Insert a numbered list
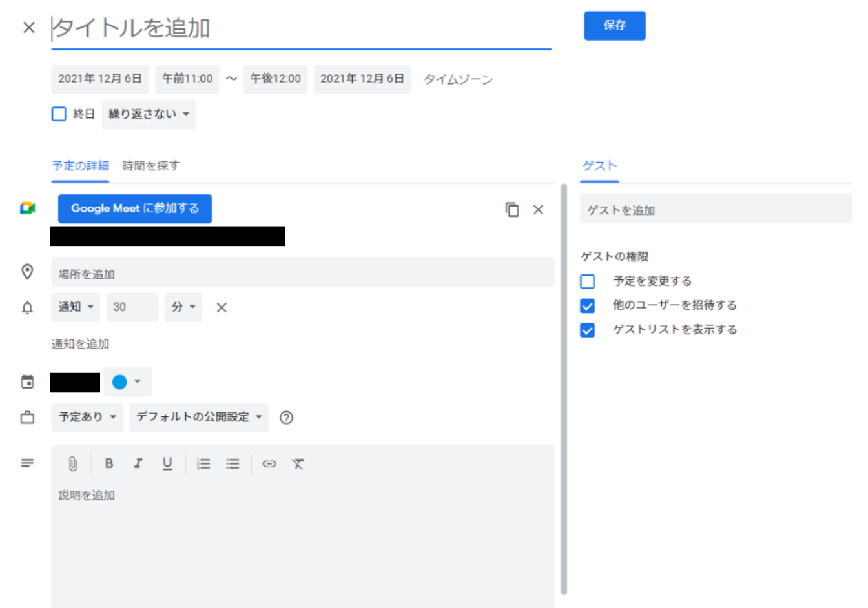Screen dimensions: 868x608 point(203,463)
